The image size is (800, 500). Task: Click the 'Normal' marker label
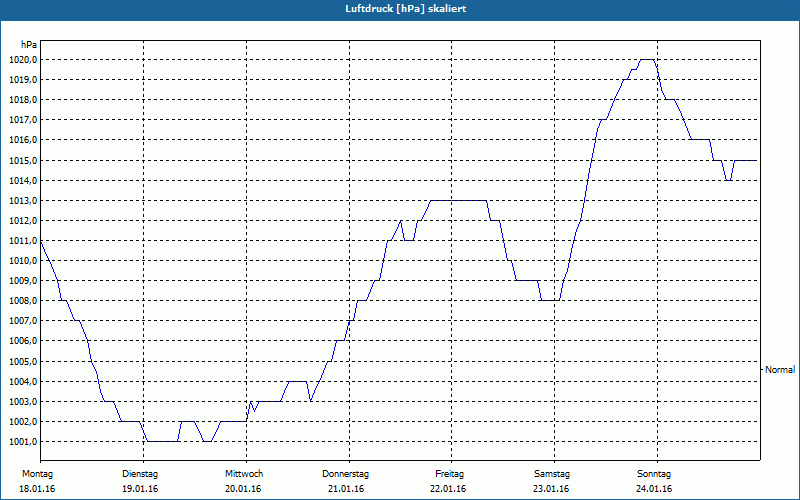780,370
